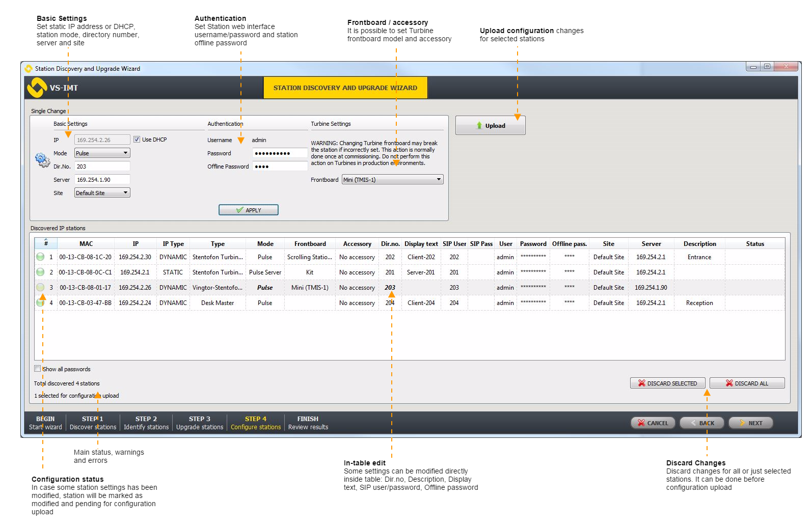812x526 pixels.
Task: Sort table by MAC column header
Action: [x=86, y=244]
